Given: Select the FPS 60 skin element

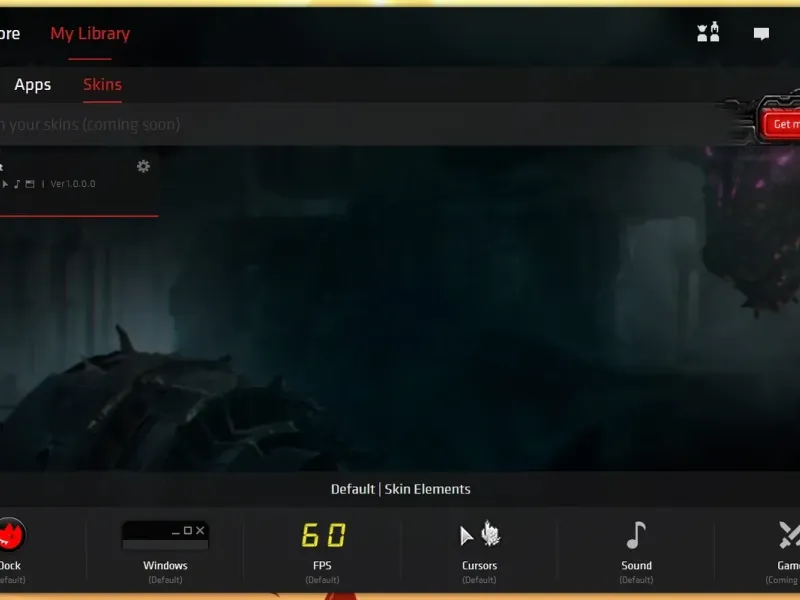Looking at the screenshot, I should [x=322, y=551].
